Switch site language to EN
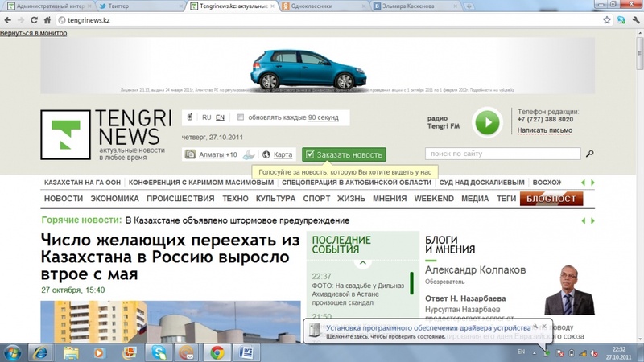 tap(220, 117)
